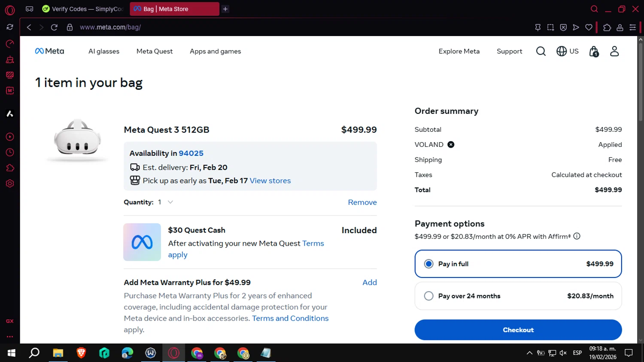The image size is (644, 362).
Task: Open the ad blocker shield icon
Action: [563, 27]
